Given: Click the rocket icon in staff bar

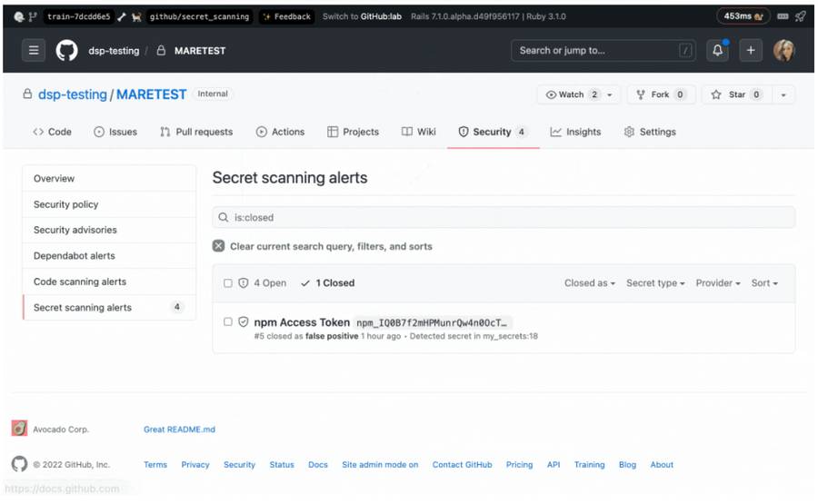Looking at the screenshot, I should click(x=800, y=16).
